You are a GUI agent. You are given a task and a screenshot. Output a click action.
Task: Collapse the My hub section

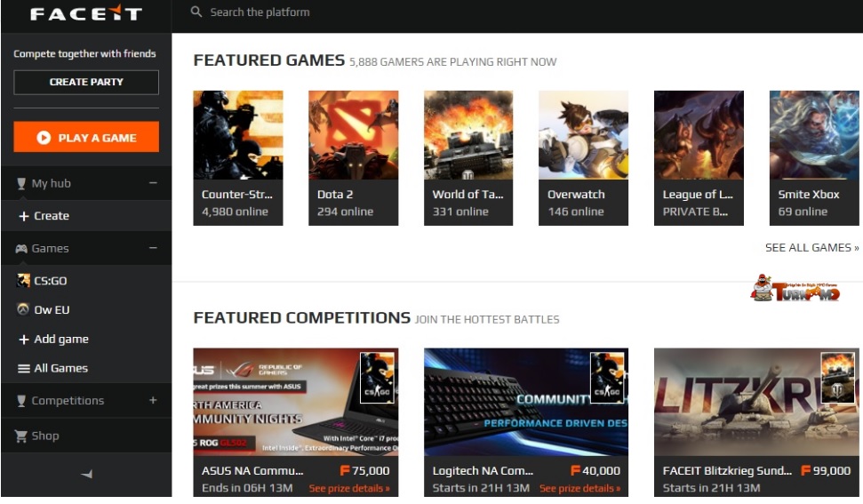click(153, 183)
